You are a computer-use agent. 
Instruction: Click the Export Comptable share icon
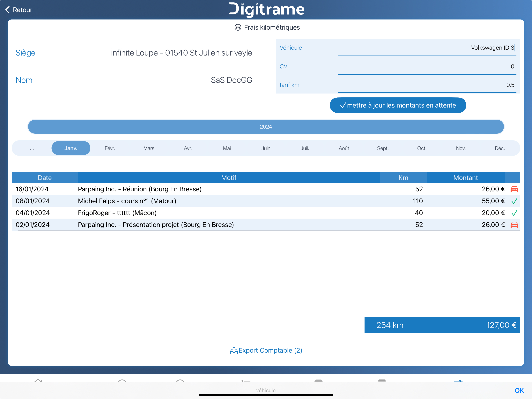233,351
